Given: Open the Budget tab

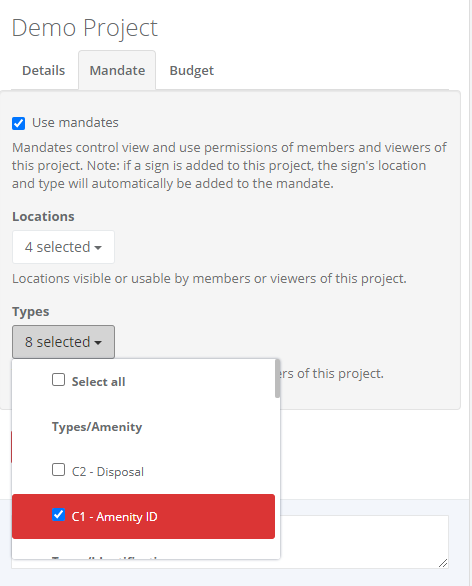Looking at the screenshot, I should [x=191, y=70].
